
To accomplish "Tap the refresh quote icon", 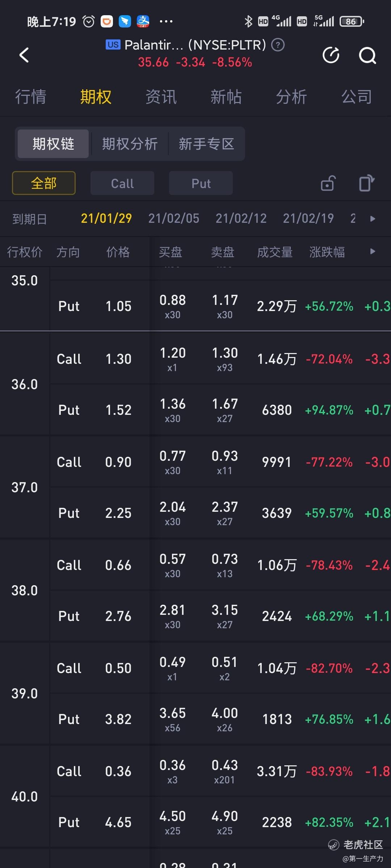I will tap(331, 55).
